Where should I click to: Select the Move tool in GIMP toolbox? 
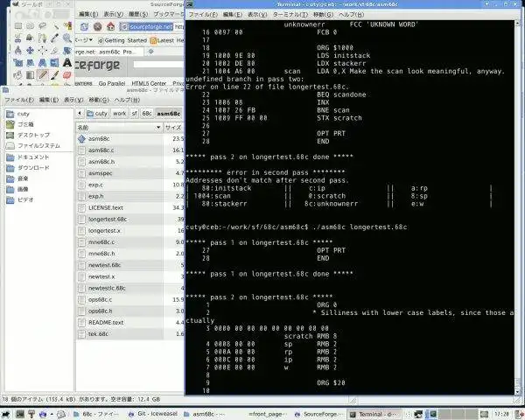(x=30, y=50)
